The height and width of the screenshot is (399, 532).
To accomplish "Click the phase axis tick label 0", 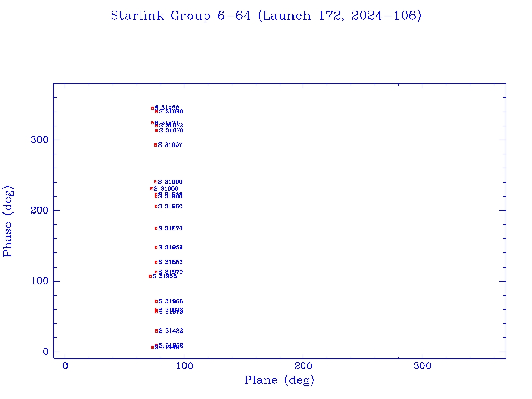I will click(46, 352).
